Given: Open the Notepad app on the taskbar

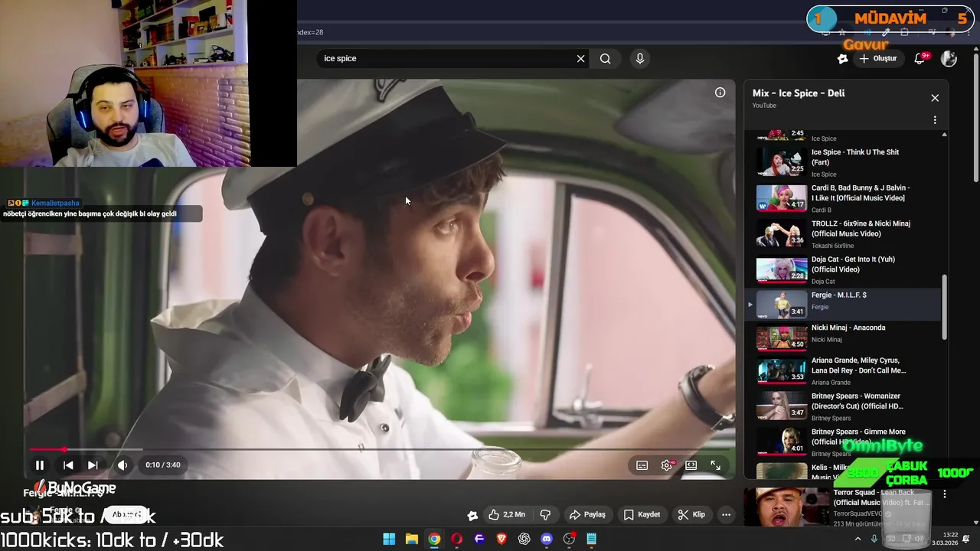Looking at the screenshot, I should (x=591, y=539).
